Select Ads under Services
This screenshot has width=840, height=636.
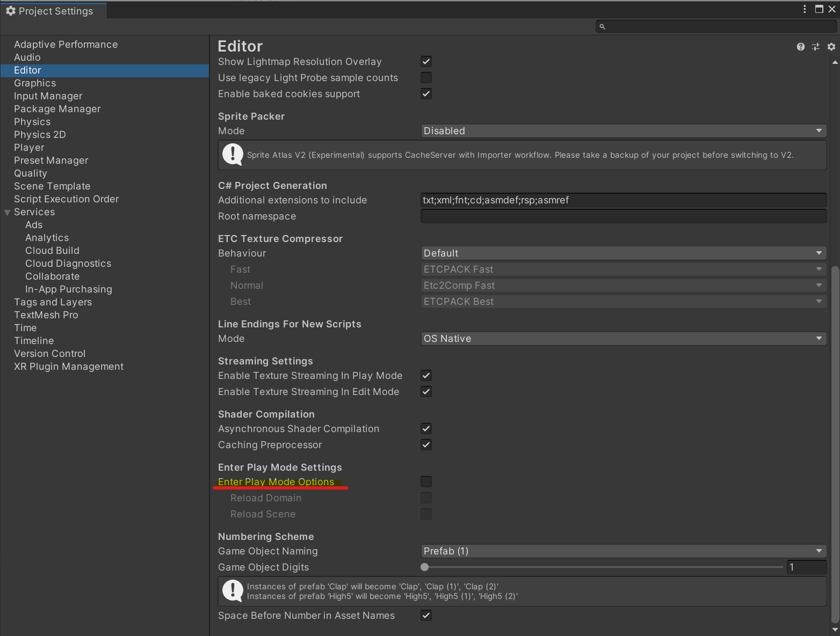pyautogui.click(x=34, y=225)
